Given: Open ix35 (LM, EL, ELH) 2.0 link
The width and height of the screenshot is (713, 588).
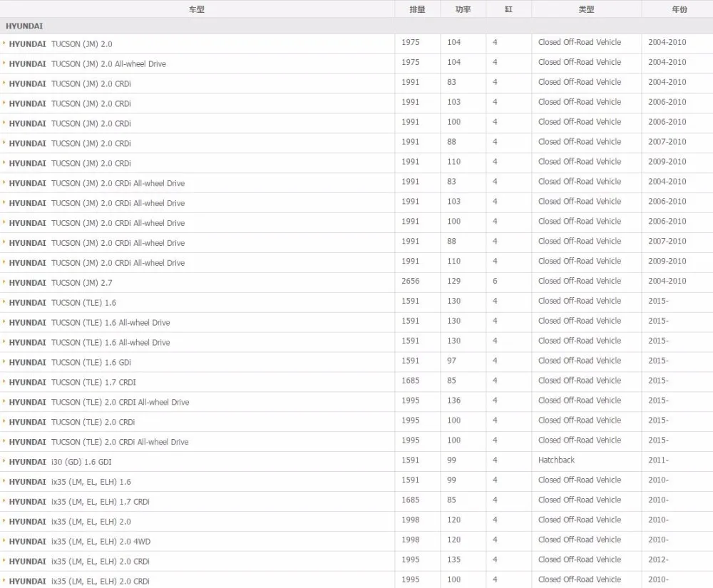Looking at the screenshot, I should pos(70,522).
